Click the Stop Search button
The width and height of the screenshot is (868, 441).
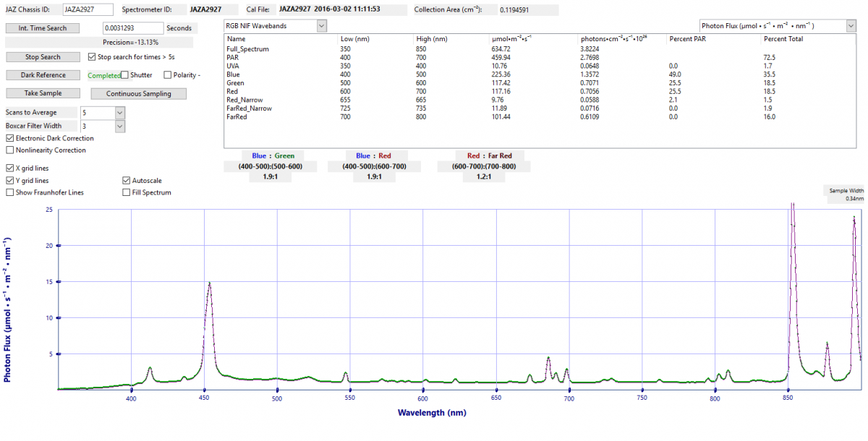(43, 57)
